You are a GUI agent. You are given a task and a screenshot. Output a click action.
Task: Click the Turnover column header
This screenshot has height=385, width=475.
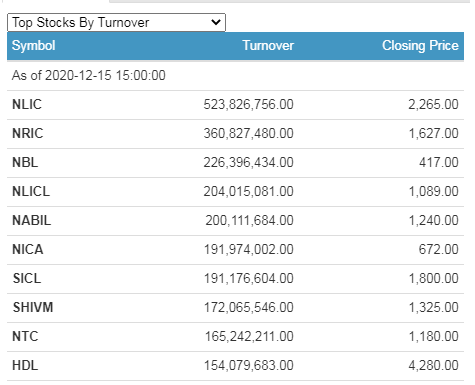pyautogui.click(x=268, y=45)
